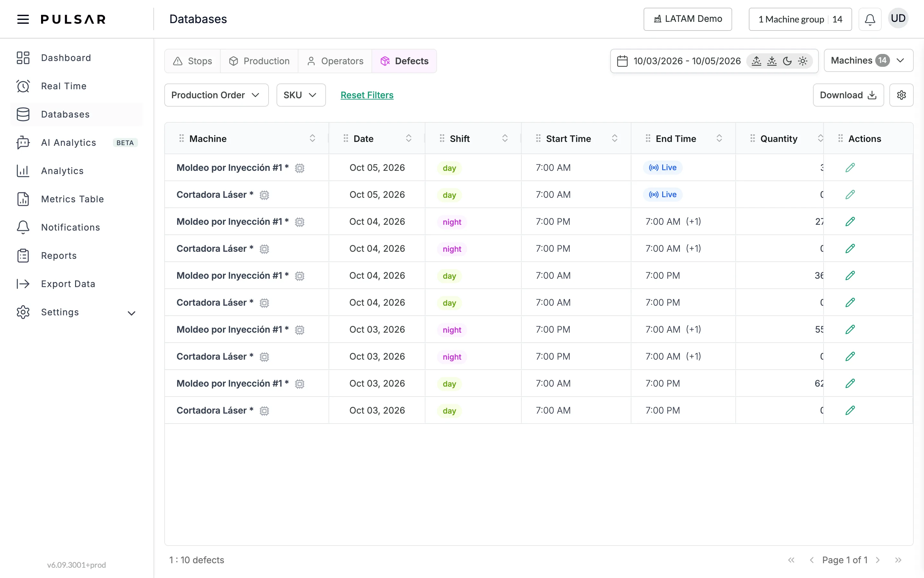Click chip icon beside Oct 03 day Moldeo por Inyección
924x578 pixels.
tap(300, 383)
